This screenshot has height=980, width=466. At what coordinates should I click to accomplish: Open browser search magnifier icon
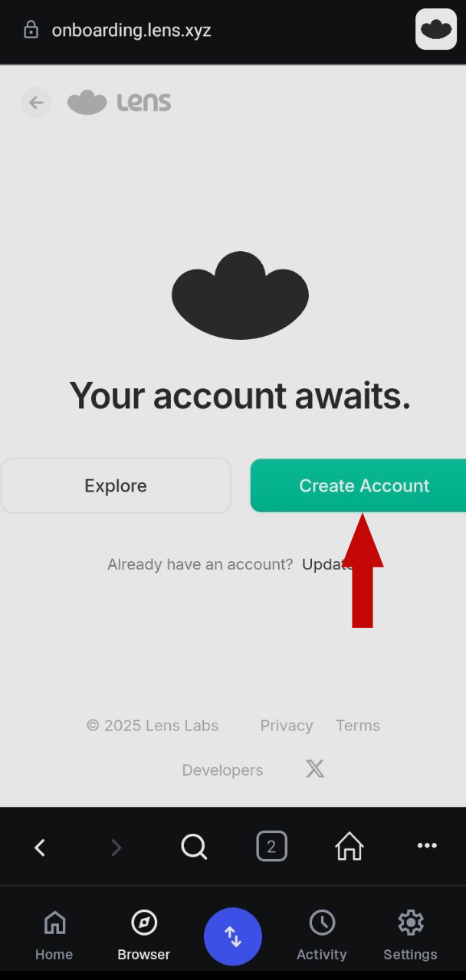tap(194, 847)
